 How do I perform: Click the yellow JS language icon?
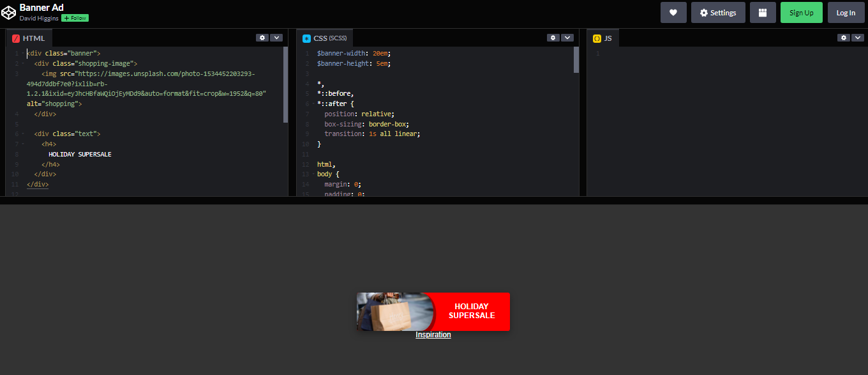pyautogui.click(x=595, y=38)
